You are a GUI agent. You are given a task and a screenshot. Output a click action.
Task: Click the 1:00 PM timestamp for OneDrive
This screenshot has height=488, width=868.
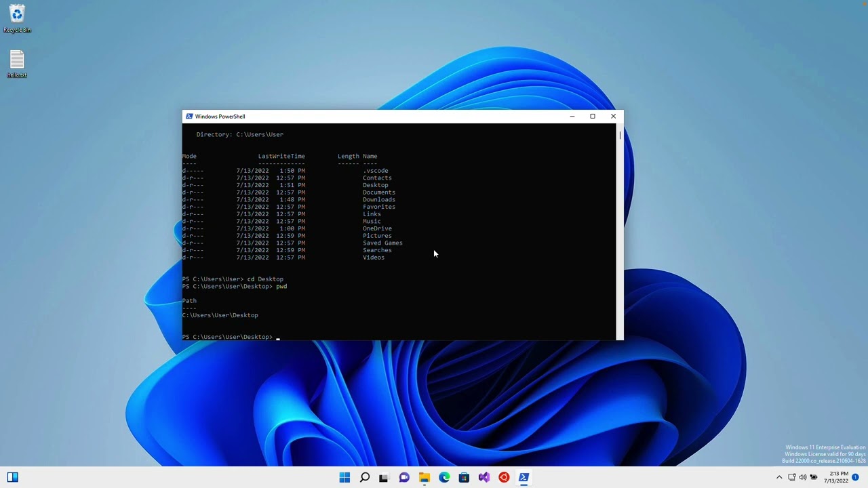292,228
